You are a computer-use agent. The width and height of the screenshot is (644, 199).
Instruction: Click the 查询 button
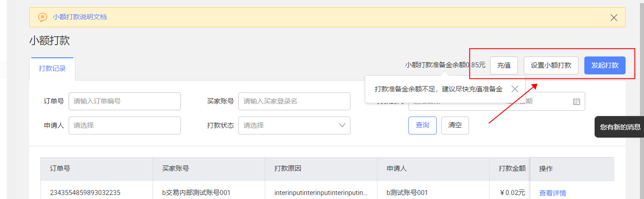pos(422,125)
